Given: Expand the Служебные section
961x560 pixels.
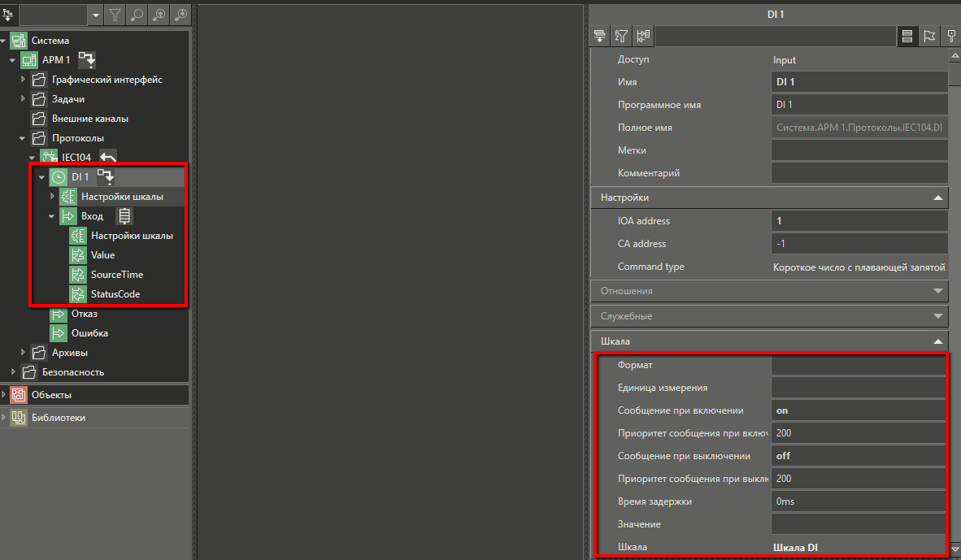Looking at the screenshot, I should tap(769, 316).
